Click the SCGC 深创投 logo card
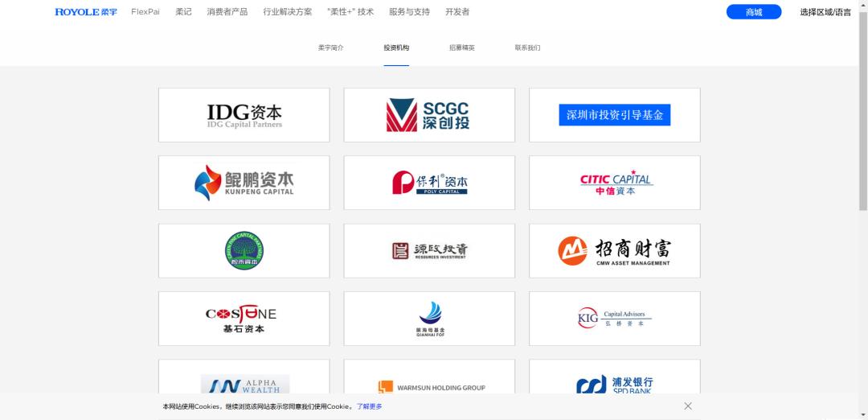The image size is (868, 420). [x=429, y=115]
